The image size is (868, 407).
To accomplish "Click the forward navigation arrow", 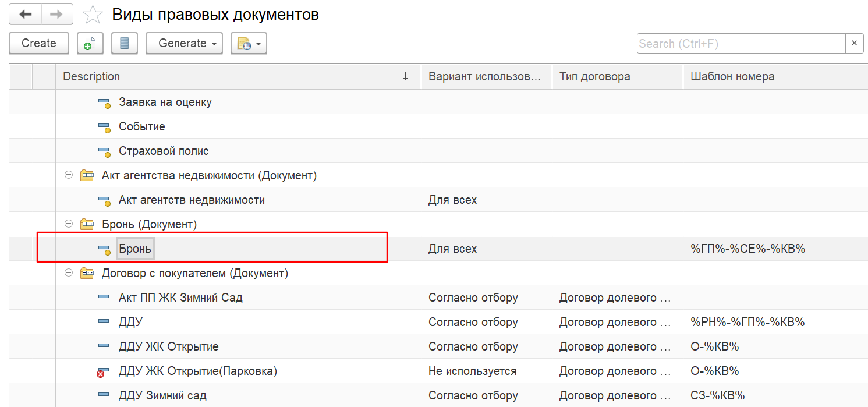I will 56,15.
